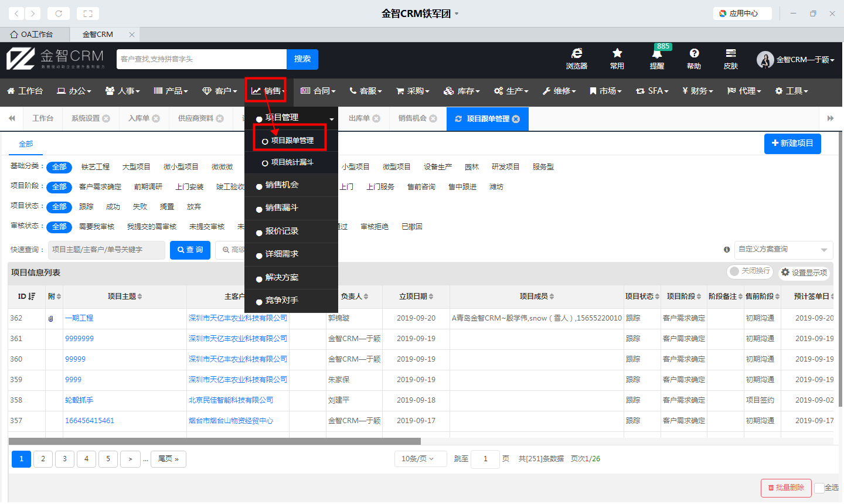This screenshot has width=844, height=504.
Task: Check the 全选 select-all checkbox
Action: pos(819,488)
